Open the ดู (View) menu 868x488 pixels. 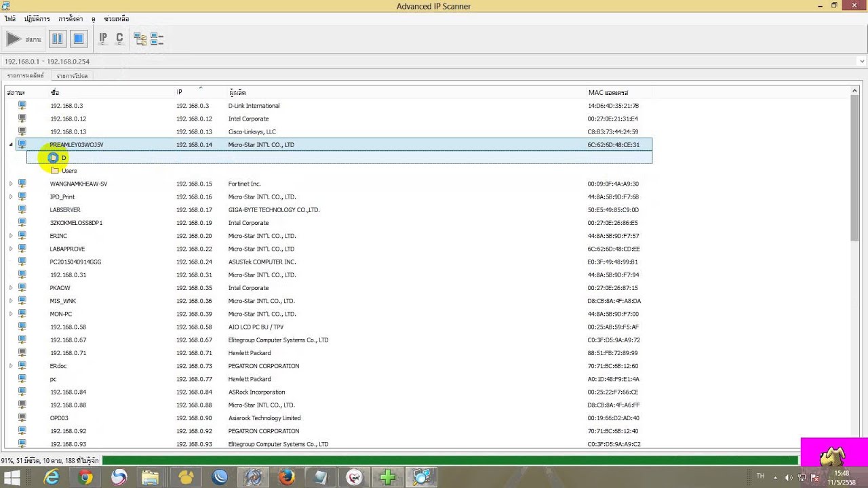[x=94, y=19]
